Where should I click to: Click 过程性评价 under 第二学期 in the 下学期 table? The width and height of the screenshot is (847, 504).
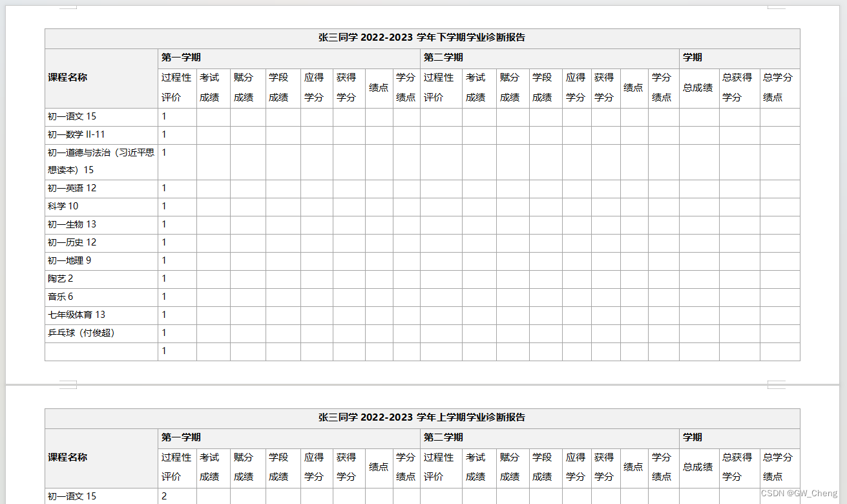[439, 87]
